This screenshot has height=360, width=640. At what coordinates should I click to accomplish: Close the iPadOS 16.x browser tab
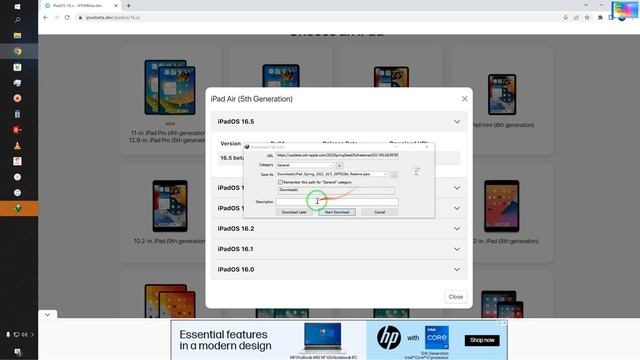pyautogui.click(x=116, y=6)
